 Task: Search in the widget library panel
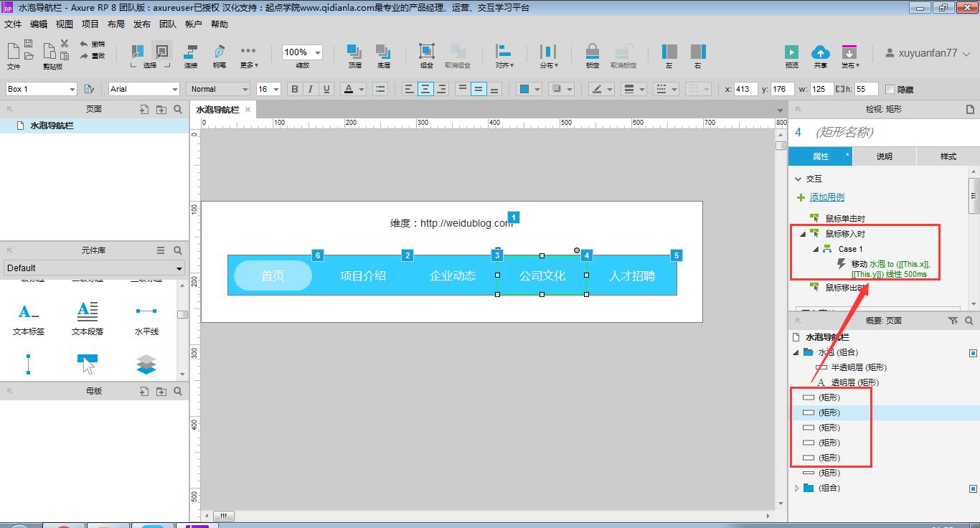click(178, 250)
